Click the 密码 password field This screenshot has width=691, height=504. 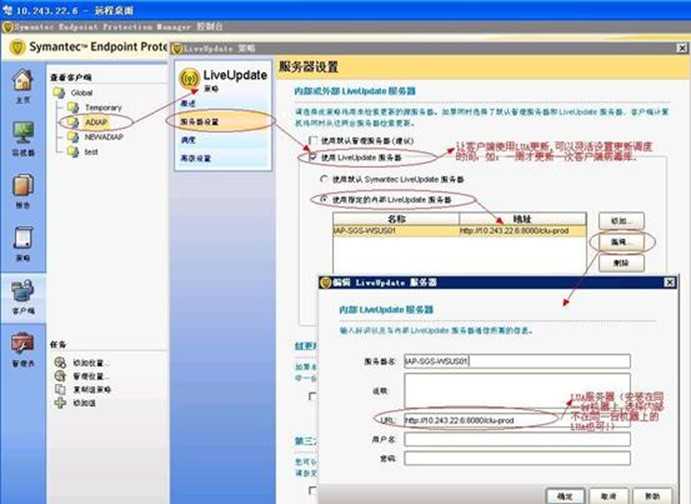[517, 458]
